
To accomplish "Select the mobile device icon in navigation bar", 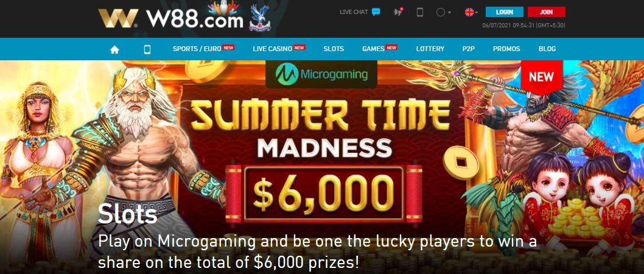I will (x=147, y=49).
